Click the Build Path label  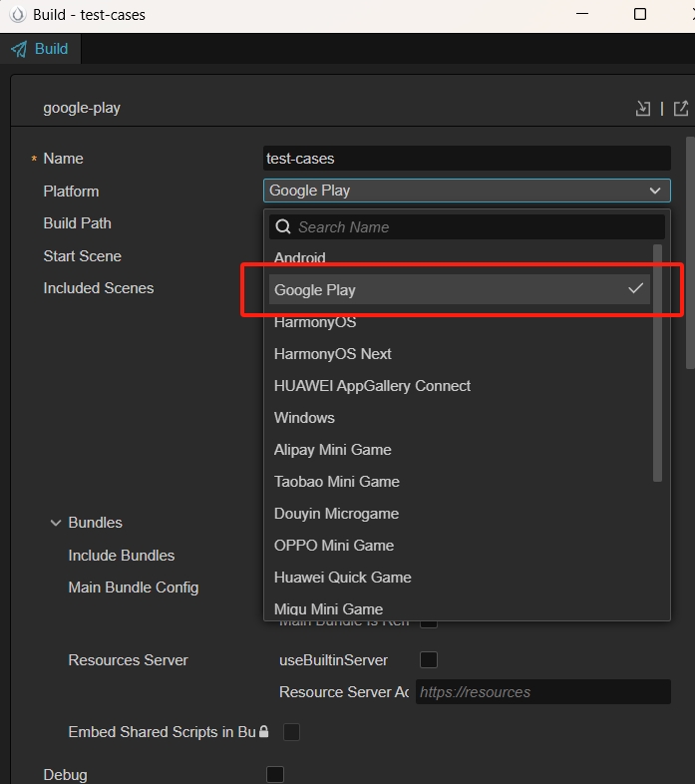78,223
